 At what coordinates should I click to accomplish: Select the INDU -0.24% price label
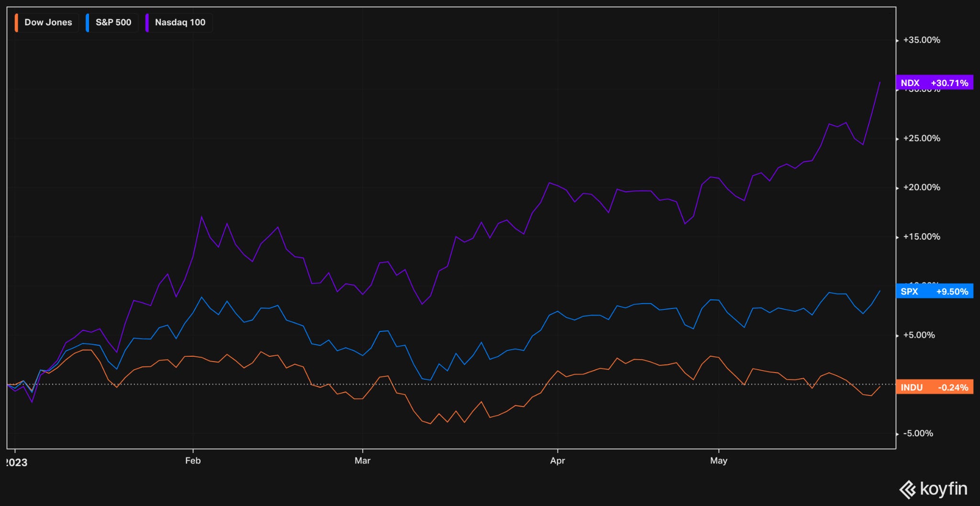pos(935,387)
